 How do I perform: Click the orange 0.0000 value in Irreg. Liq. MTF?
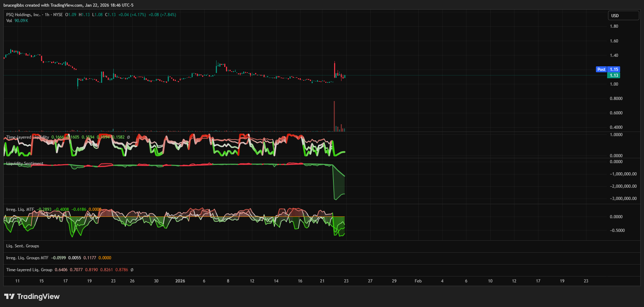coord(95,209)
